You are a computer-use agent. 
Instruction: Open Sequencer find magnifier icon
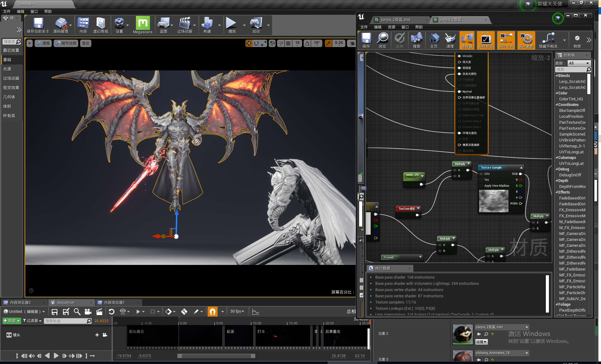click(x=77, y=312)
